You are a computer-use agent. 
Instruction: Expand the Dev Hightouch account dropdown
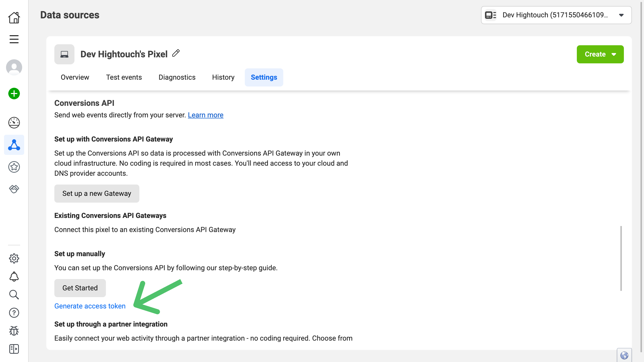click(x=621, y=15)
